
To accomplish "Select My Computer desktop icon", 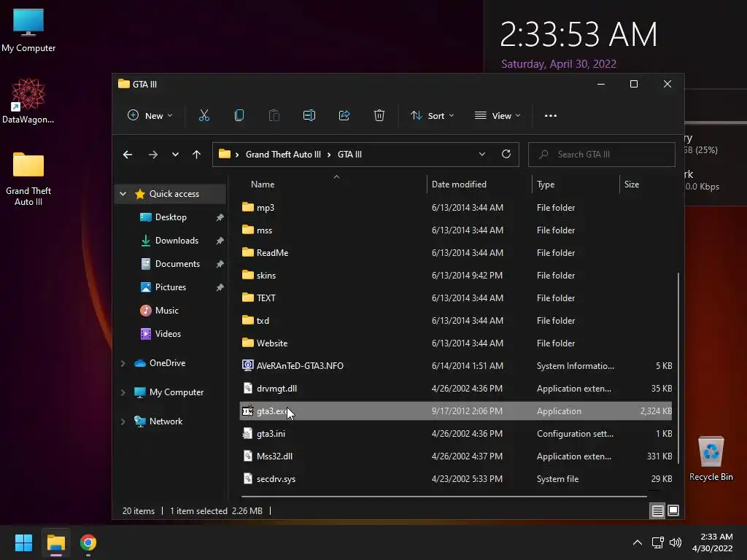I will tap(28, 30).
